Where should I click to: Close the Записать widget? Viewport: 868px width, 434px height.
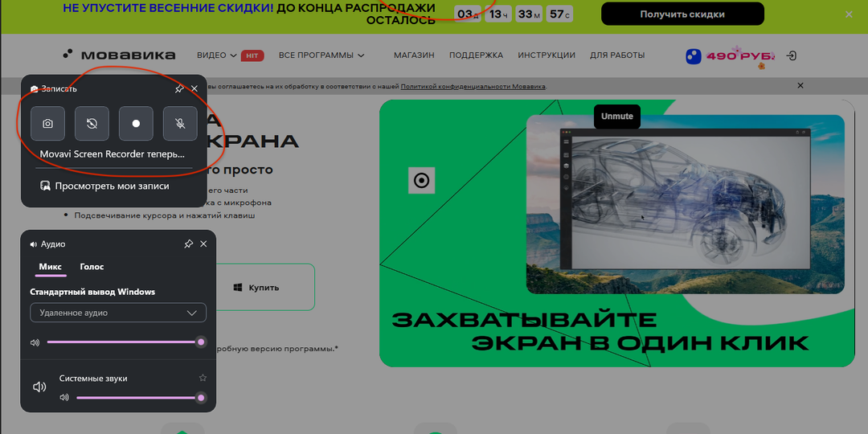194,88
